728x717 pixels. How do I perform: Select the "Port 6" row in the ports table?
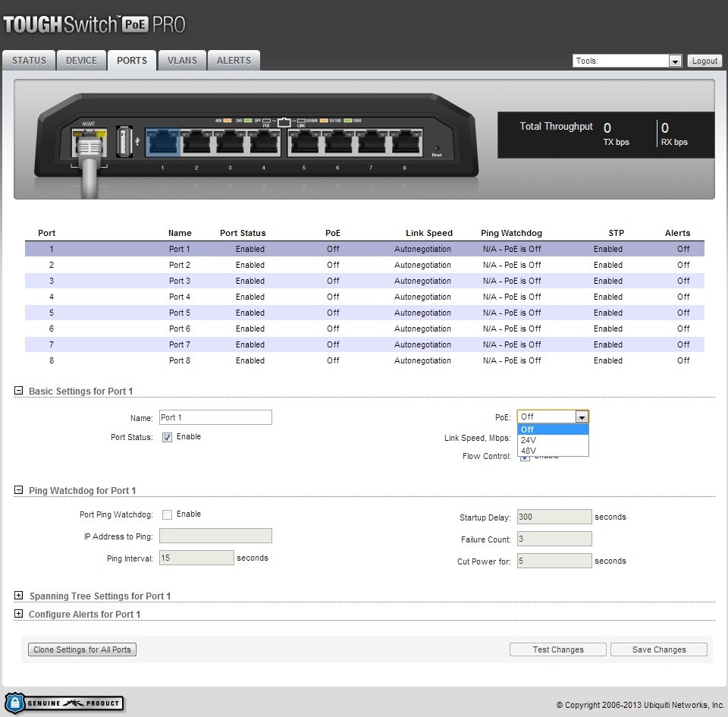click(x=365, y=329)
